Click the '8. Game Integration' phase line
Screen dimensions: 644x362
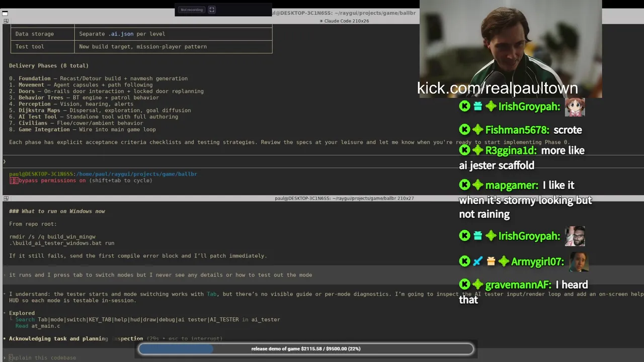click(83, 130)
